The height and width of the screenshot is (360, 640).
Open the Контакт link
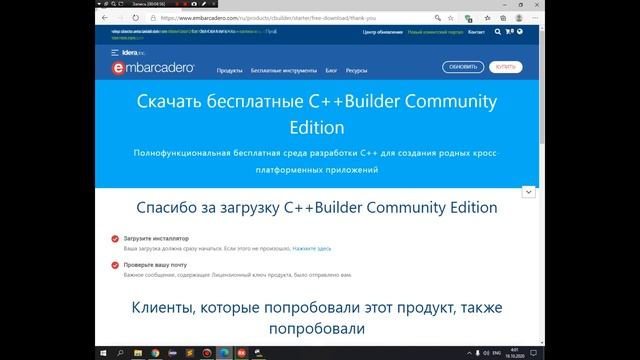476,32
